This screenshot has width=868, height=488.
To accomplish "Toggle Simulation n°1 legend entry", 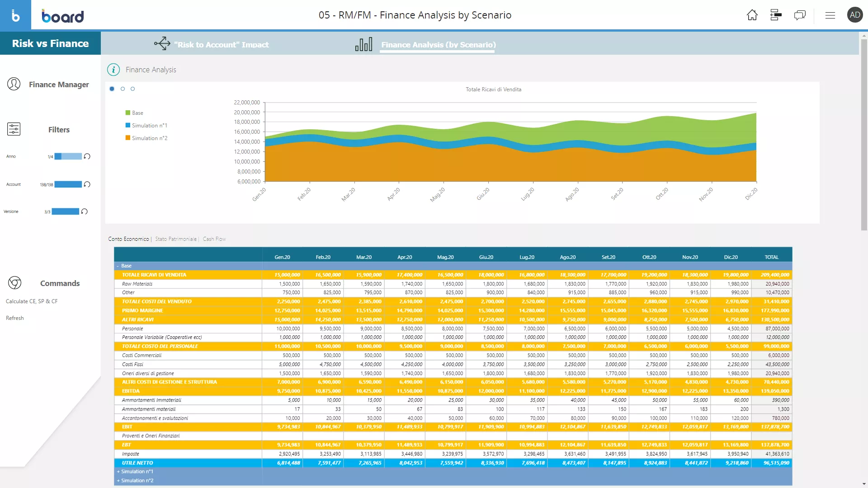I will tap(146, 126).
